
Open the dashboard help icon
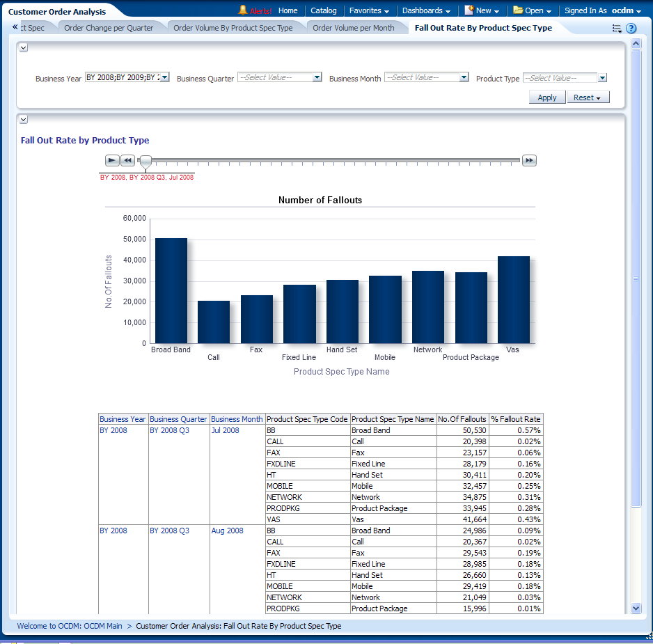pos(631,29)
